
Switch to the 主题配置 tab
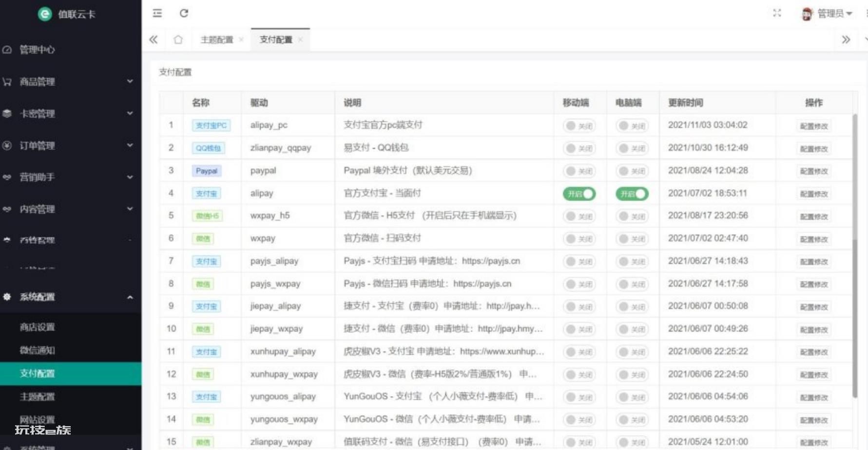click(216, 40)
